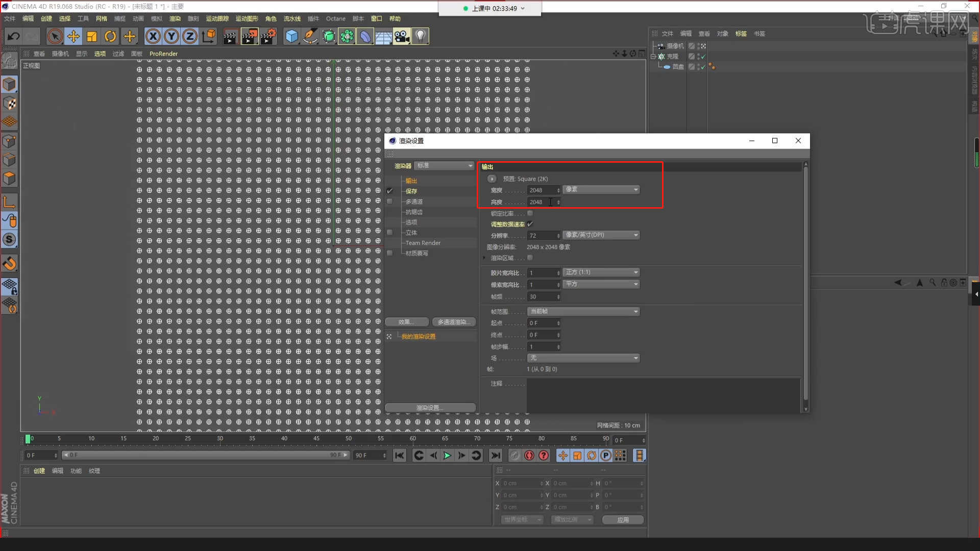Open the preset Square (2K) arrow button
980x551 pixels.
[492, 179]
